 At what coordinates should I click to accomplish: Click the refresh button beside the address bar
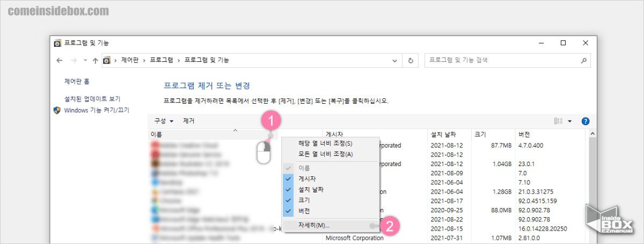tap(411, 61)
